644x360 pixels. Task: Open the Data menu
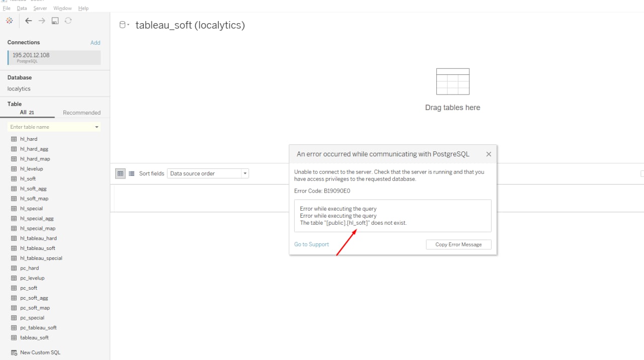[x=22, y=8]
